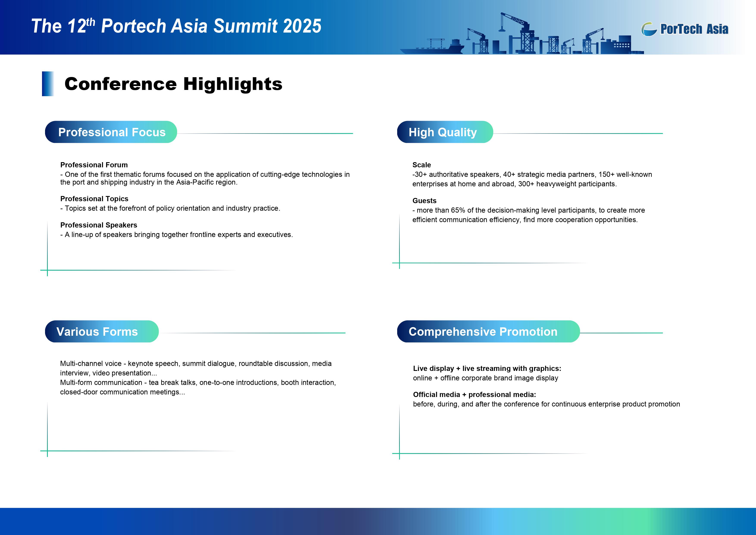This screenshot has height=535, width=756.
Task: Click the blue bar beside Conference Highlights
Action: [48, 84]
